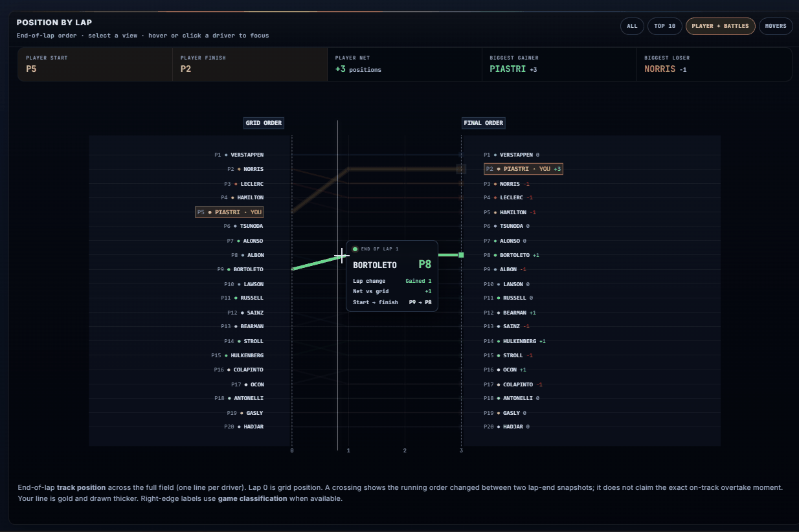This screenshot has height=532, width=799.
Task: Click STROLL -1 in final order
Action: (x=508, y=355)
